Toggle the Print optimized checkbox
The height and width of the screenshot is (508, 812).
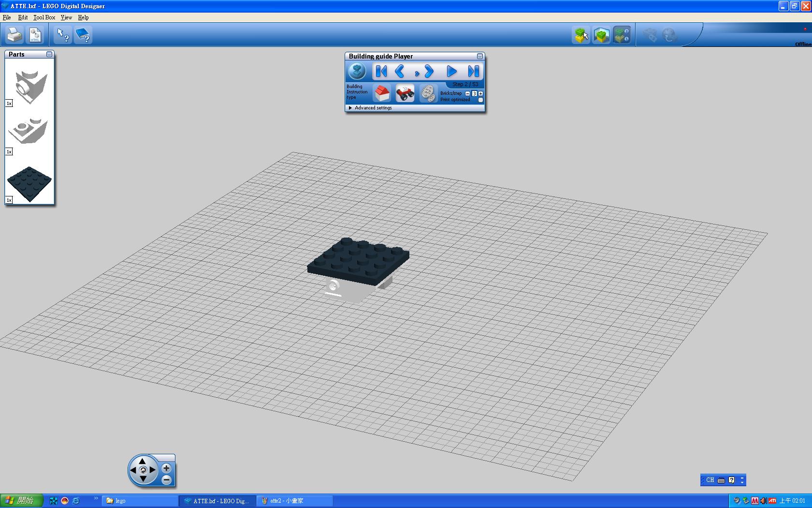pos(480,100)
